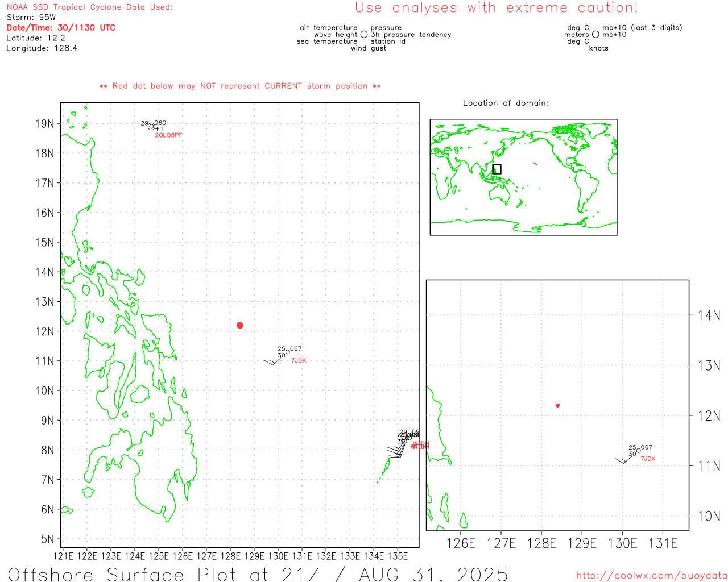The width and height of the screenshot is (728, 582).
Task: Click 'NOAA SSD Tropical Cyclone Data Used:' heading
Action: (x=89, y=7)
